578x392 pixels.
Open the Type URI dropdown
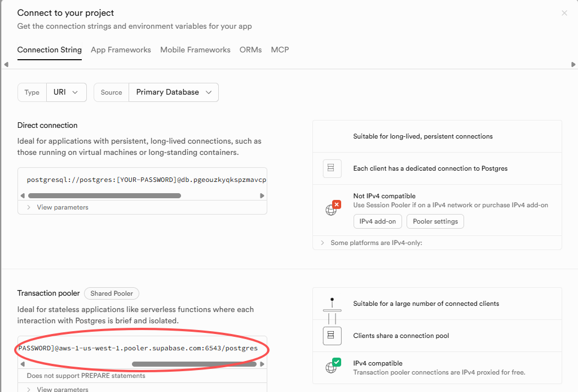(66, 92)
